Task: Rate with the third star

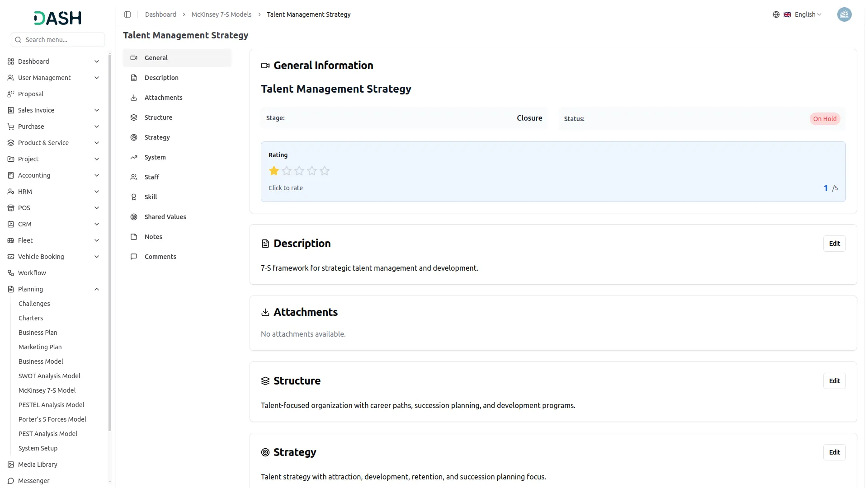Action: [x=299, y=171]
